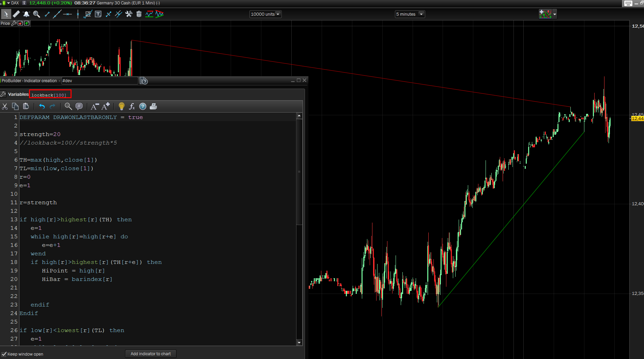Choose the horizontal line tool

pos(67,14)
